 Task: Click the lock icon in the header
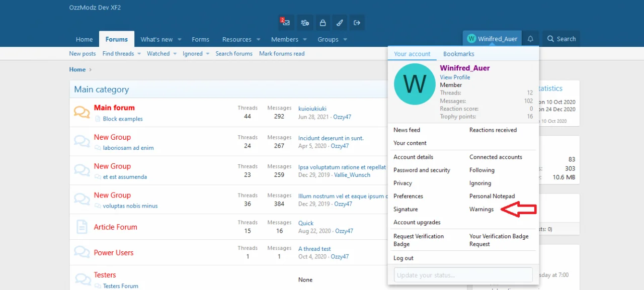(x=323, y=23)
